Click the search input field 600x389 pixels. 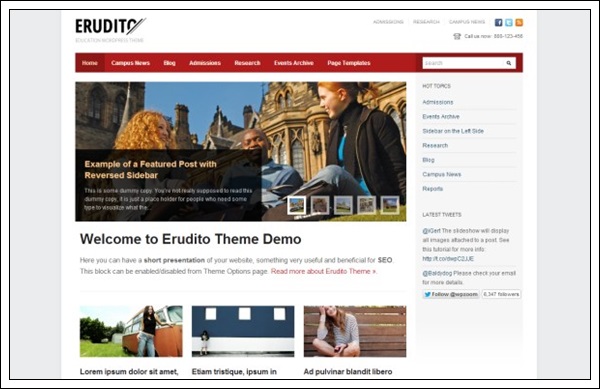pos(463,63)
